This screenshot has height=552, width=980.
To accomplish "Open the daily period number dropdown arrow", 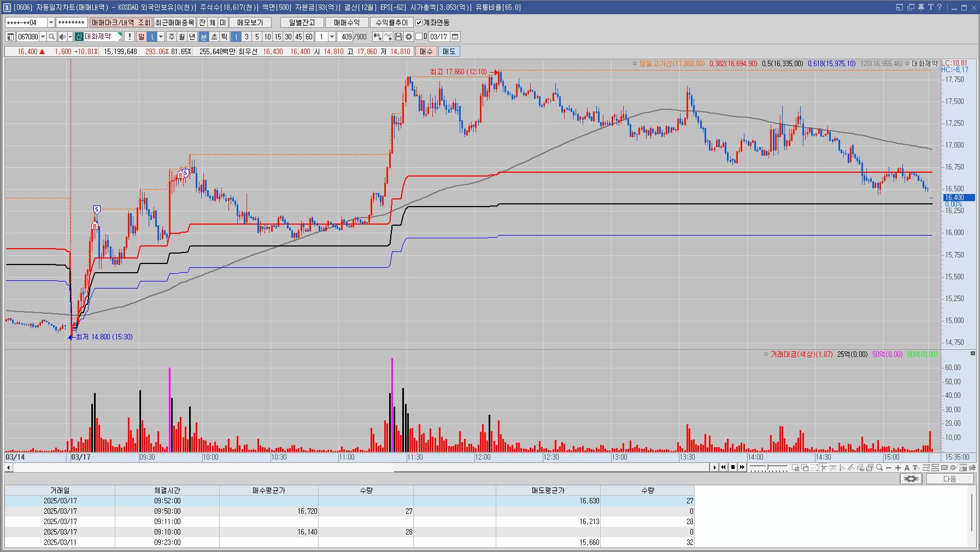I will click(x=161, y=37).
